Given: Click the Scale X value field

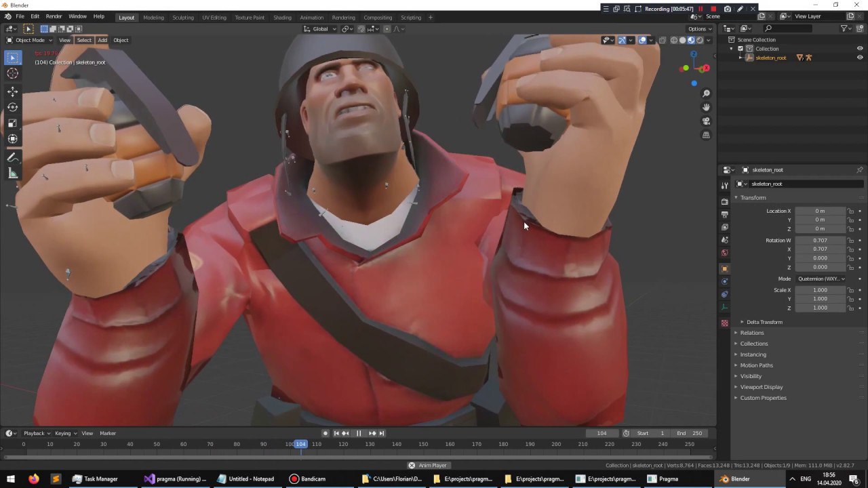Looking at the screenshot, I should 820,290.
